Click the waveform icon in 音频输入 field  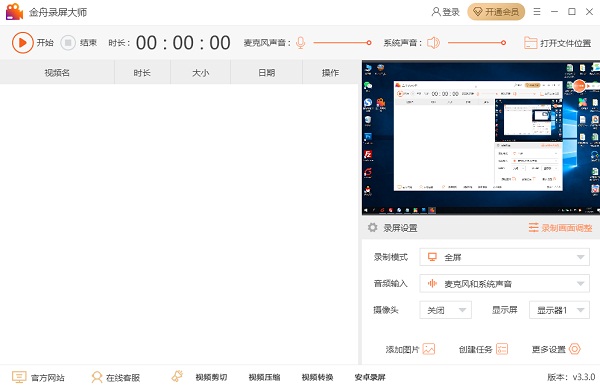(432, 283)
